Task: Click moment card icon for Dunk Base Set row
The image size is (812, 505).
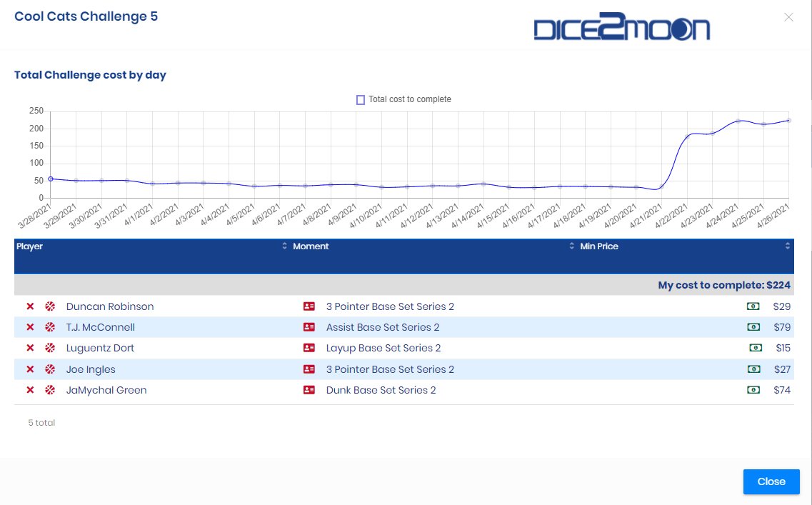Action: pos(309,389)
